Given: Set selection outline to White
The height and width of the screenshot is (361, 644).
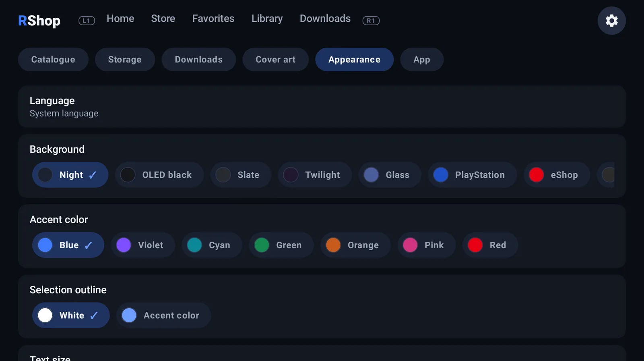Looking at the screenshot, I should click(71, 315).
